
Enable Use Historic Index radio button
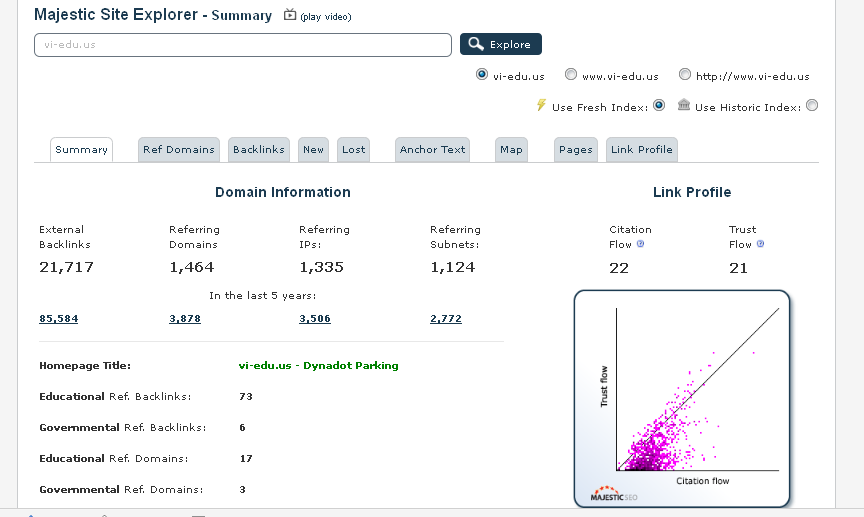pyautogui.click(x=812, y=105)
